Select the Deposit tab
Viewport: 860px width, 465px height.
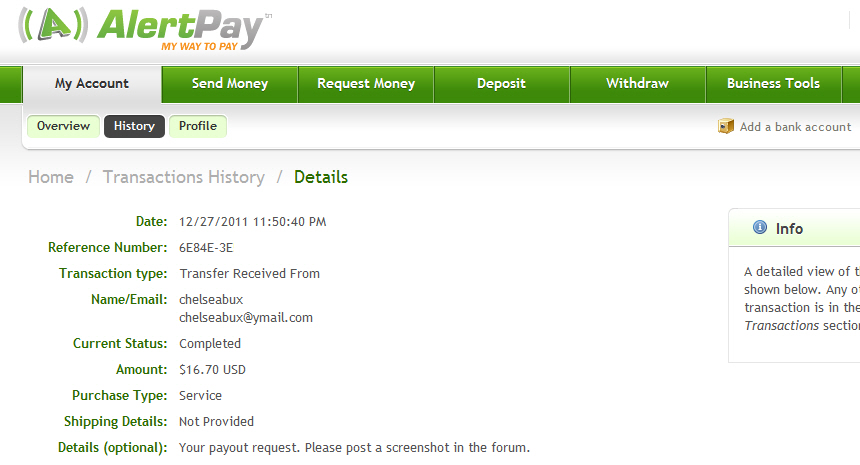pos(501,84)
